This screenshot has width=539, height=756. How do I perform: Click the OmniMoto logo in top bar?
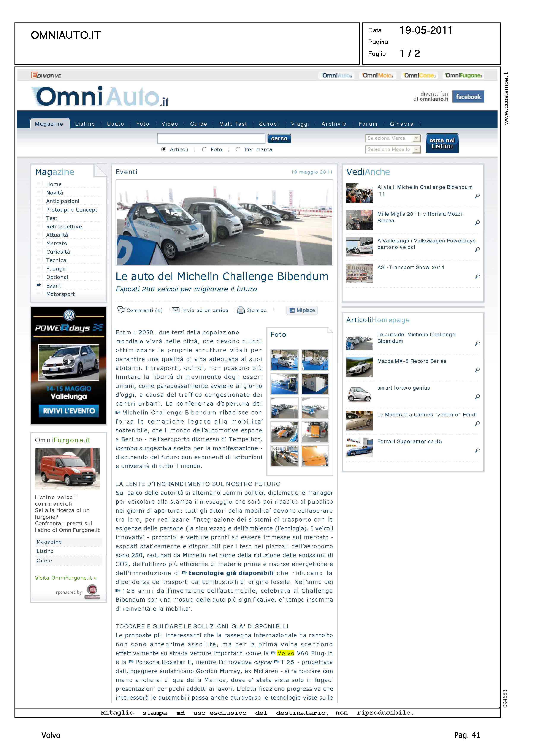(378, 76)
